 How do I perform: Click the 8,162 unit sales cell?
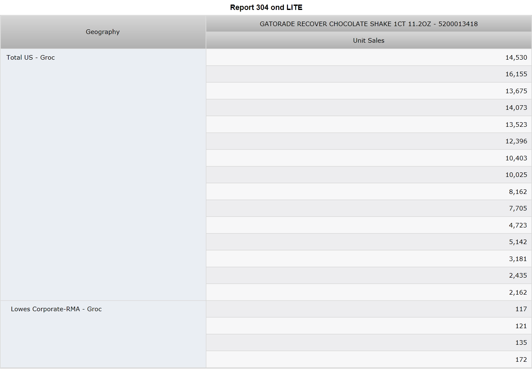[369, 191]
